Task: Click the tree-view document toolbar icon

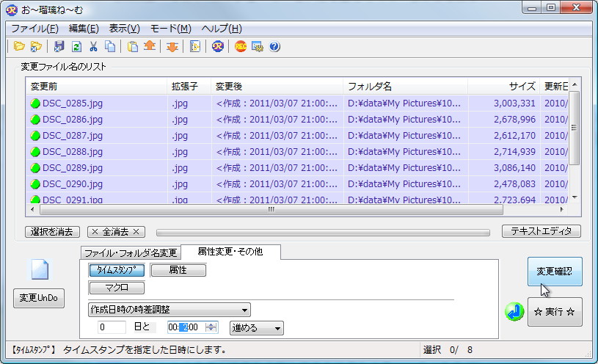Action: point(195,46)
